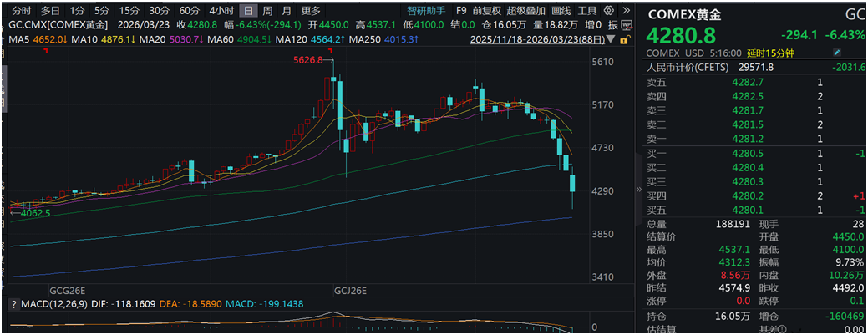Image resolution: width=868 pixels, height=335 pixels.
Task: Click 人民币计价(CFETS) 29571.8 row
Action: point(756,68)
